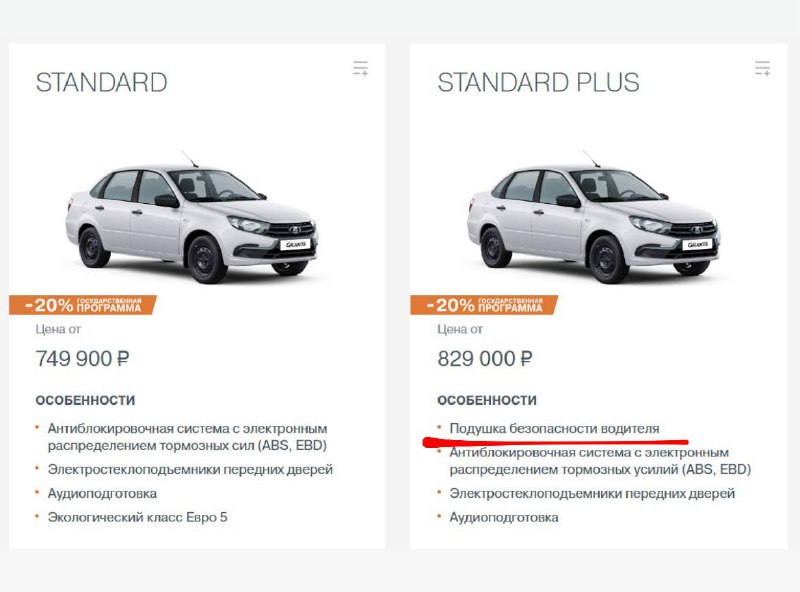Click the STANDARD PLUS car image
The height and width of the screenshot is (592, 800).
[593, 217]
